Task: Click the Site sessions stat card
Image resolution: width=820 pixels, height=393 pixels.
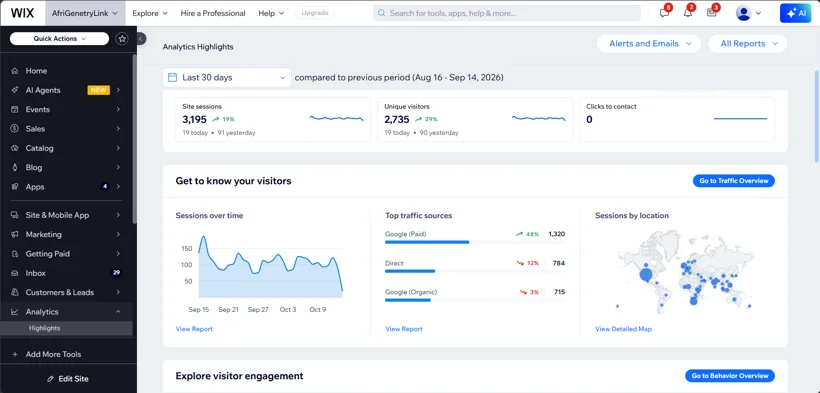Action: 273,119
